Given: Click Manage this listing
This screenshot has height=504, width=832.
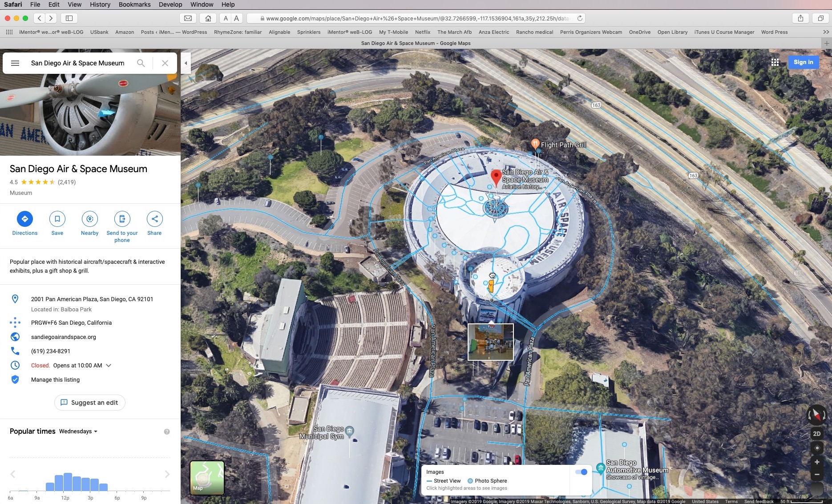Looking at the screenshot, I should coord(56,380).
